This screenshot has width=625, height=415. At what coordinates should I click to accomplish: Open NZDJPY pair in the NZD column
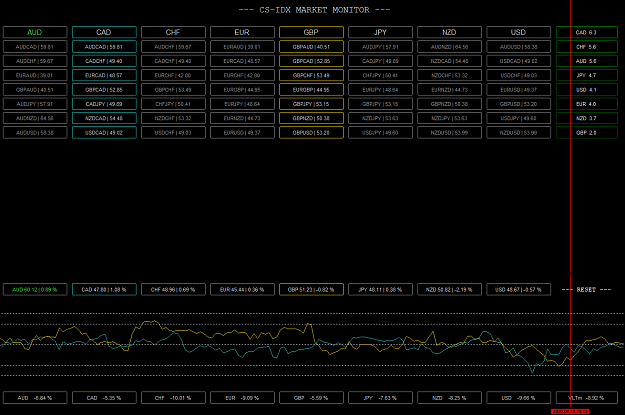(449, 118)
